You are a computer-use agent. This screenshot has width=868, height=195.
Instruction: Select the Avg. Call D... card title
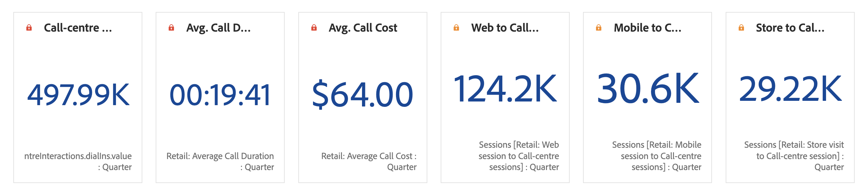coord(218,28)
